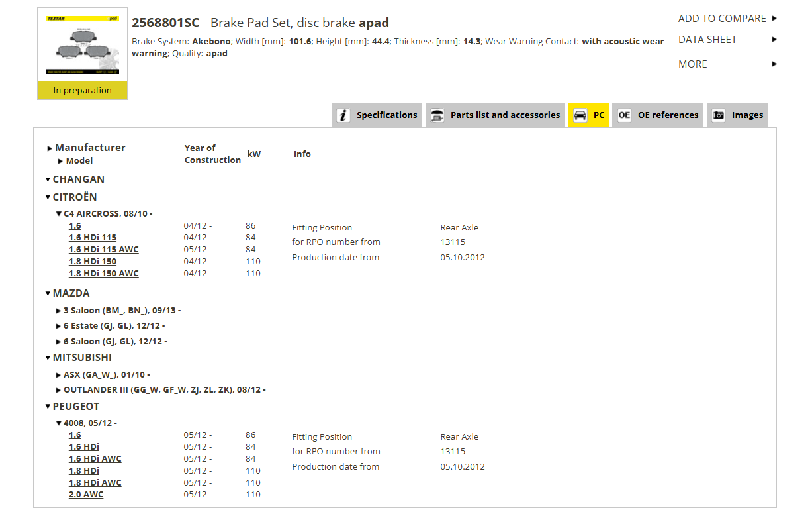The image size is (812, 512).
Task: Open the DATA SHEET option
Action: tap(707, 40)
